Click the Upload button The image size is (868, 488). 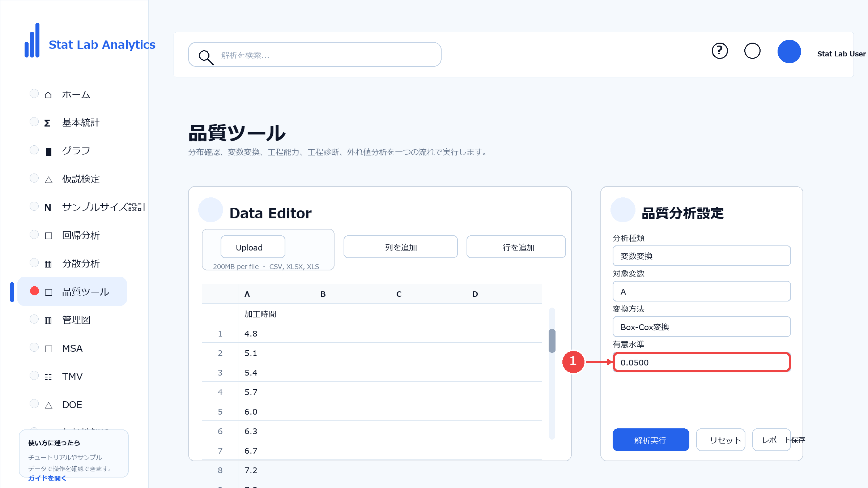point(253,247)
